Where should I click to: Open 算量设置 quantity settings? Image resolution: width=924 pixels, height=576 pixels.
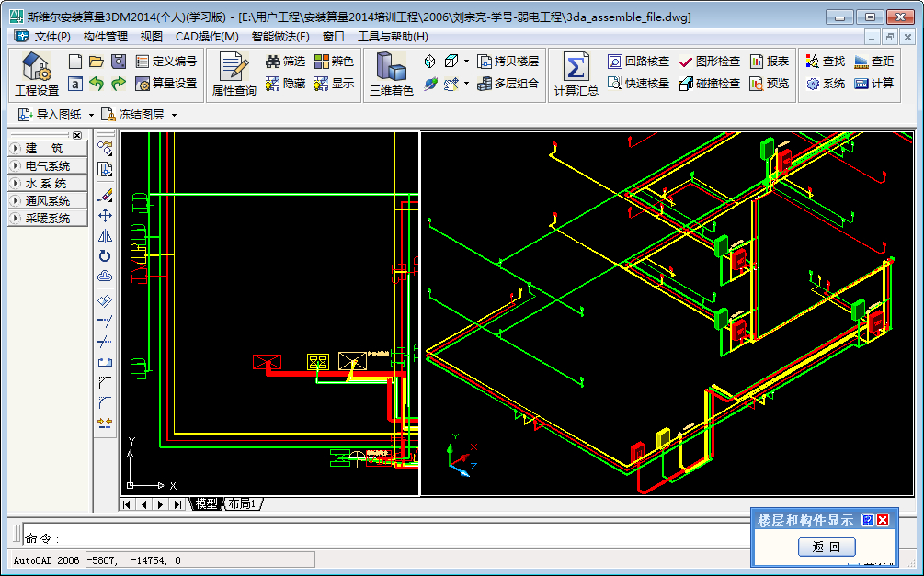coord(166,84)
